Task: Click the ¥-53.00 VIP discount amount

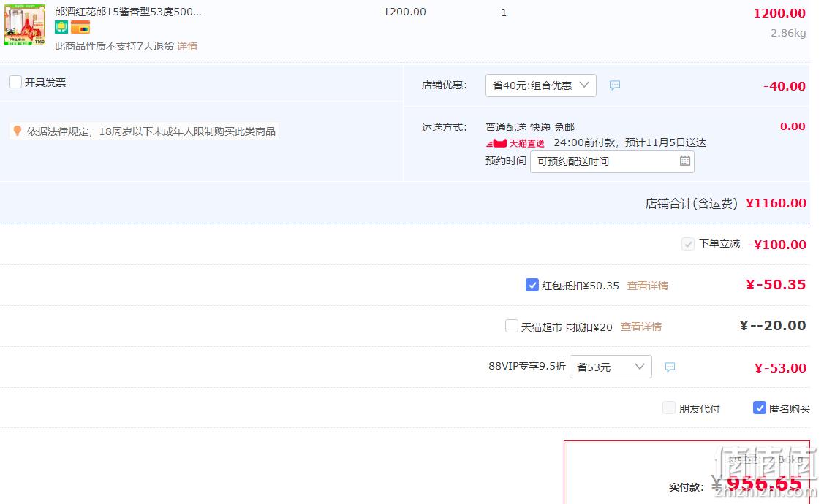Action: (780, 368)
